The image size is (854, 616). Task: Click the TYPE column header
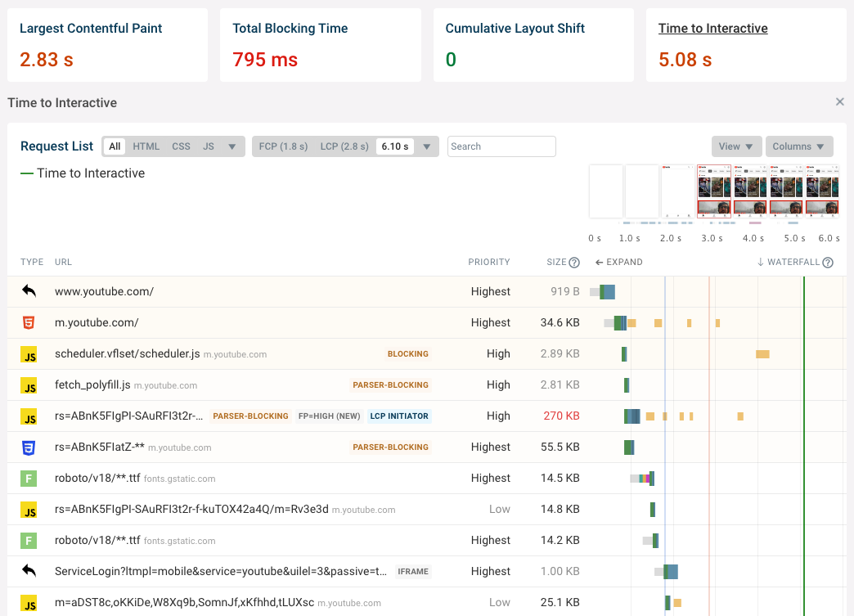(x=32, y=262)
